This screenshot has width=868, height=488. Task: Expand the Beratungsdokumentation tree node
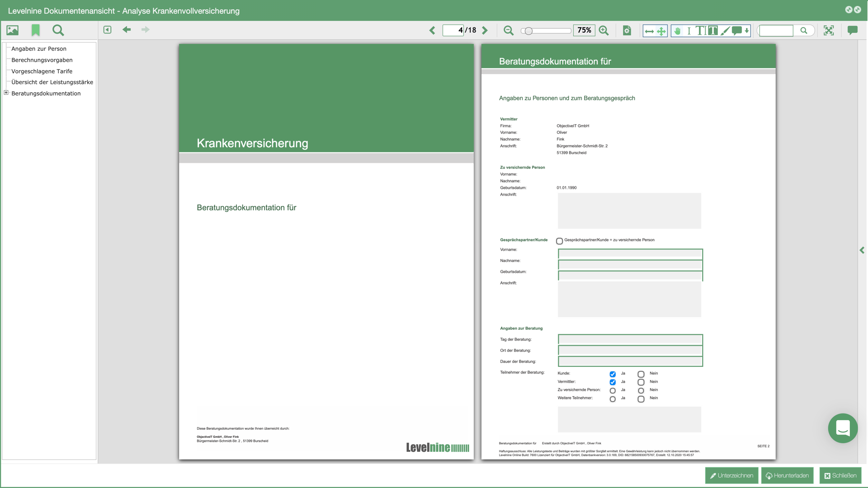pos(6,93)
